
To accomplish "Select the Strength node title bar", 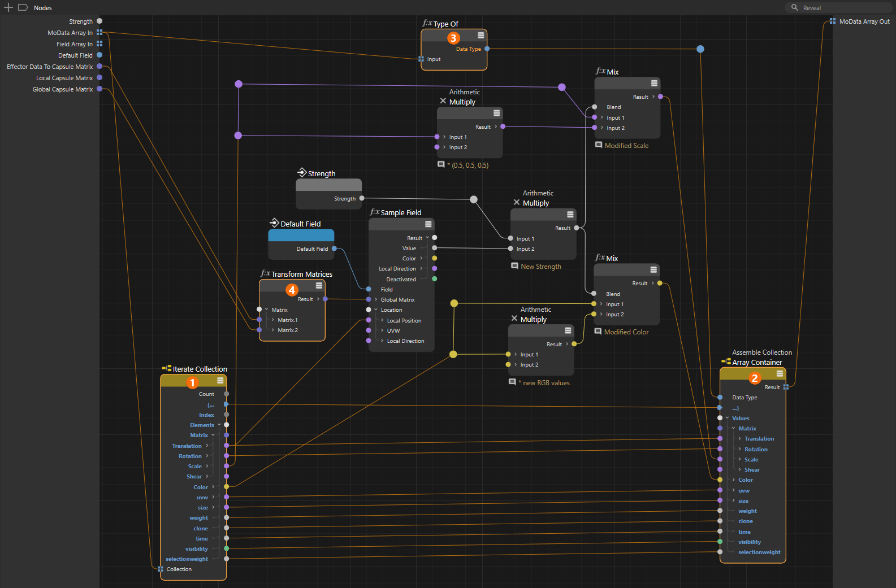I will click(x=328, y=185).
